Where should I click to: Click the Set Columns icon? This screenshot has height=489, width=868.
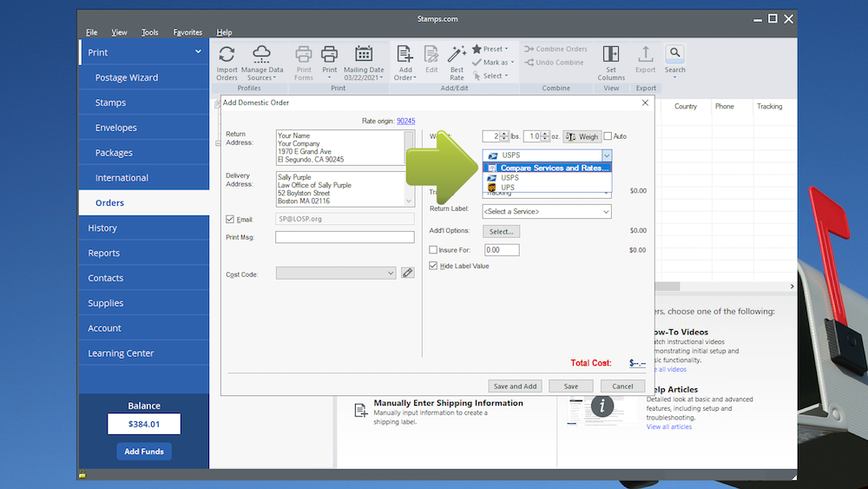tap(611, 55)
